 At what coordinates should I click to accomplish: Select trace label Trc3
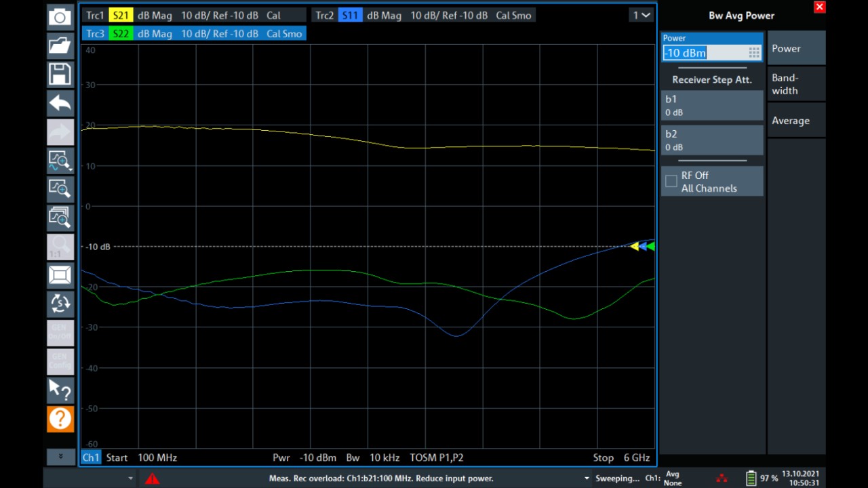click(96, 33)
